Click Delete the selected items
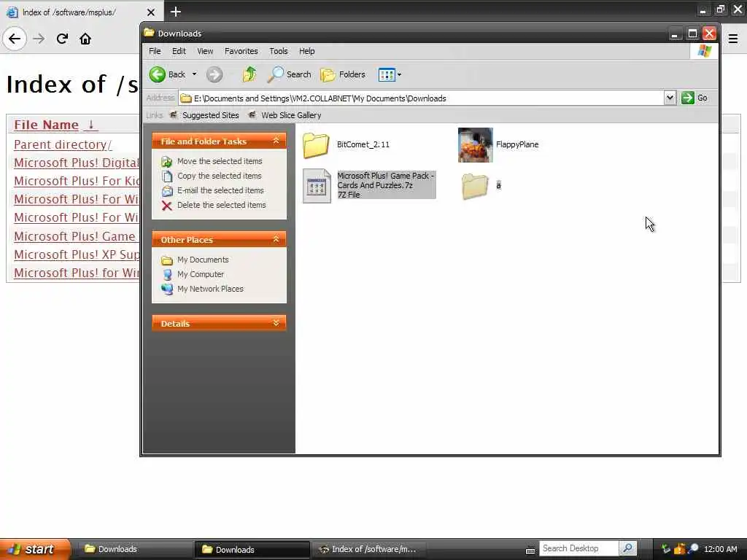Screen dimensions: 747x560 [x=222, y=205]
